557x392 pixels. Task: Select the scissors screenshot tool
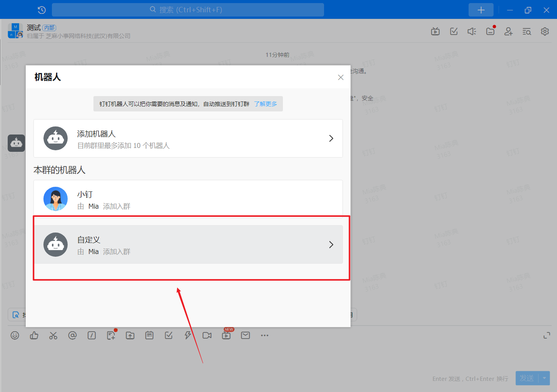(53, 336)
